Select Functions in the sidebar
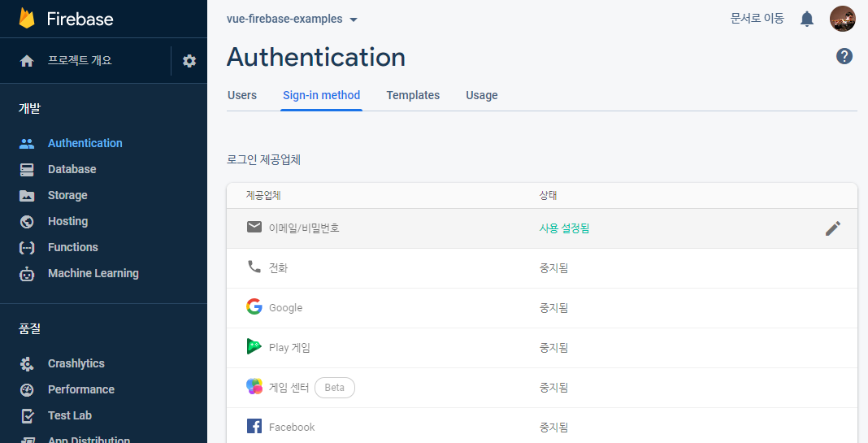The height and width of the screenshot is (443, 868). pyautogui.click(x=73, y=247)
